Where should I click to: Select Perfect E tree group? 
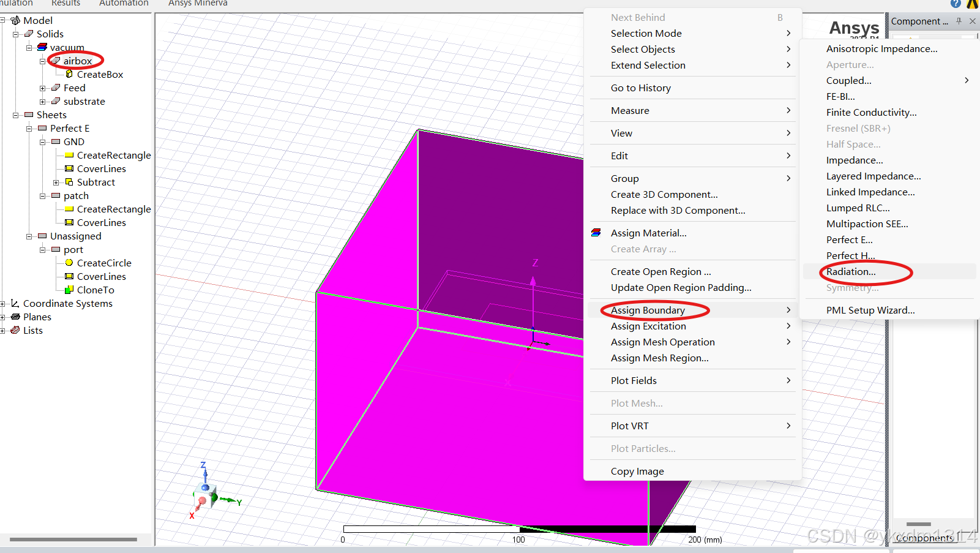pyautogui.click(x=70, y=128)
